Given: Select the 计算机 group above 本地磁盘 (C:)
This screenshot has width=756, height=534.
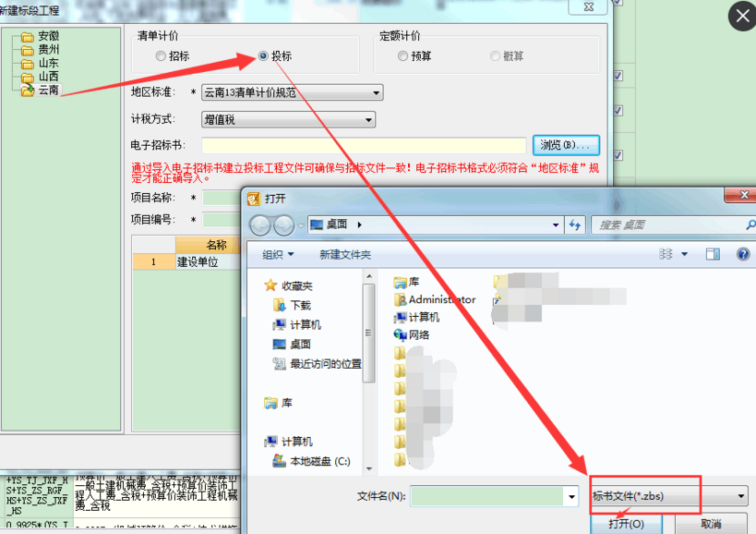Looking at the screenshot, I should [x=288, y=442].
